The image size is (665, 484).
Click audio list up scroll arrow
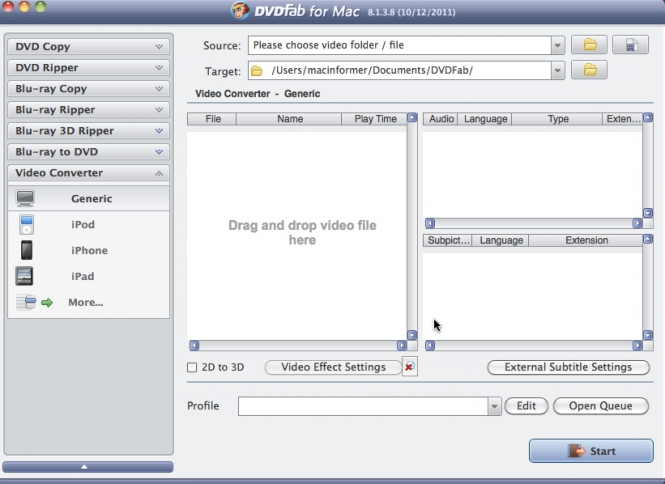[648, 118]
